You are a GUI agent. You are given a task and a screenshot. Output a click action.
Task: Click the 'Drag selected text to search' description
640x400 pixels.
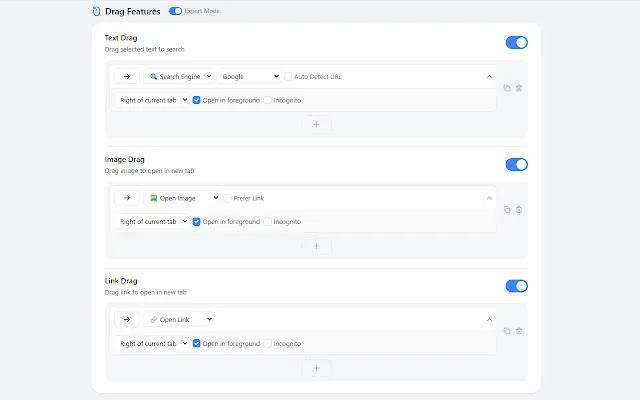point(144,49)
